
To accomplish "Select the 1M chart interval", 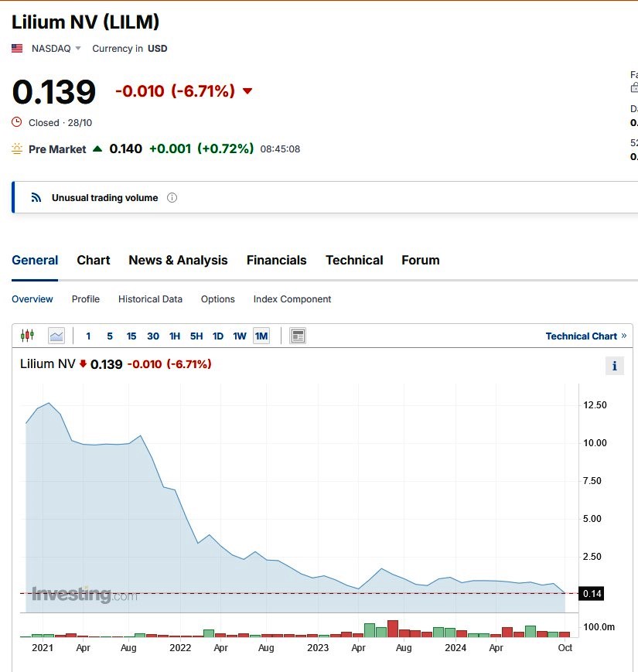I will pos(261,336).
